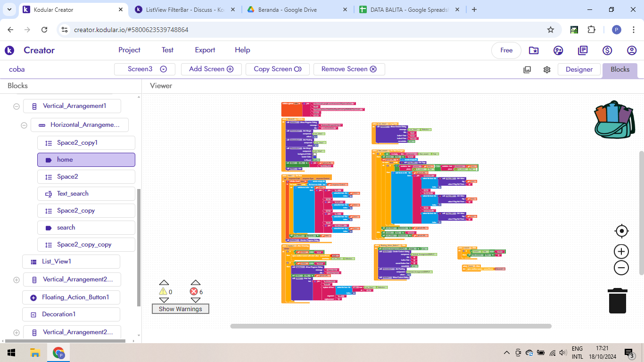Expand Vertical_Arrangement2 in the blocks tree
Viewport: 644px width, 362px height.
tap(17, 279)
